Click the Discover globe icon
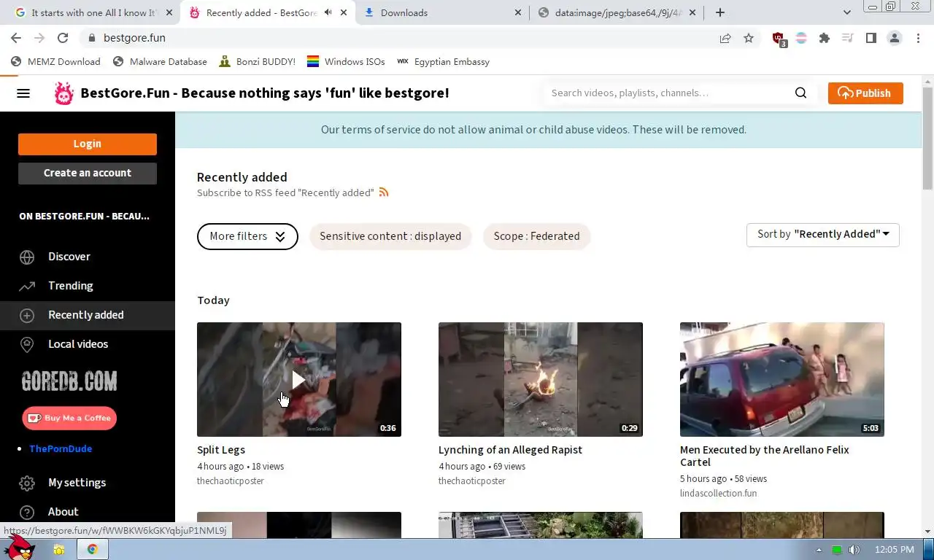 coord(27,257)
